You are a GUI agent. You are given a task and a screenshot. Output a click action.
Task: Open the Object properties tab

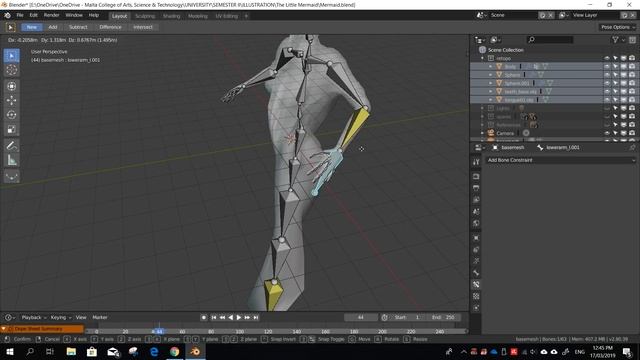(x=476, y=238)
